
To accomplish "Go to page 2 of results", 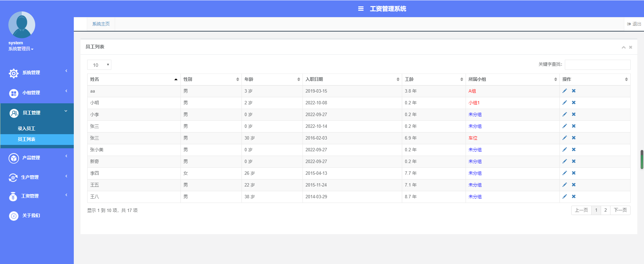I will coord(605,210).
